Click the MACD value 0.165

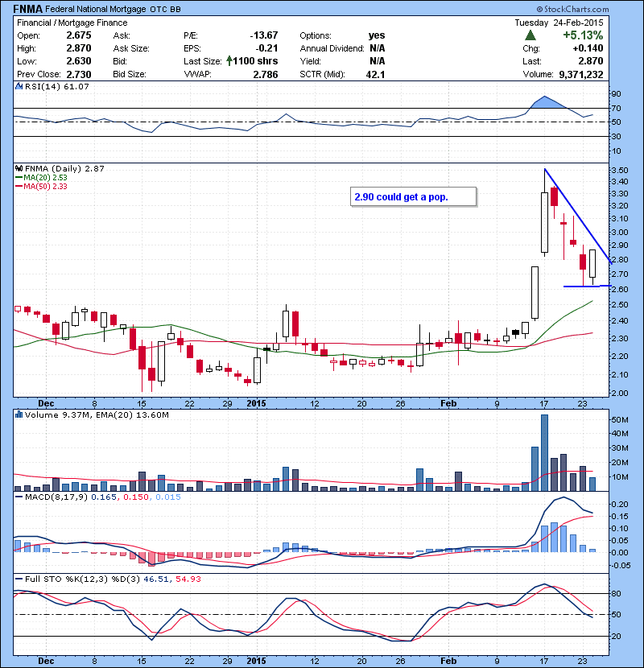coord(104,497)
